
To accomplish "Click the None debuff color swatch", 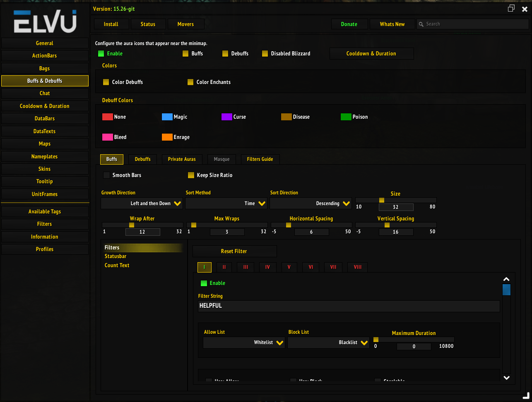I will [108, 117].
